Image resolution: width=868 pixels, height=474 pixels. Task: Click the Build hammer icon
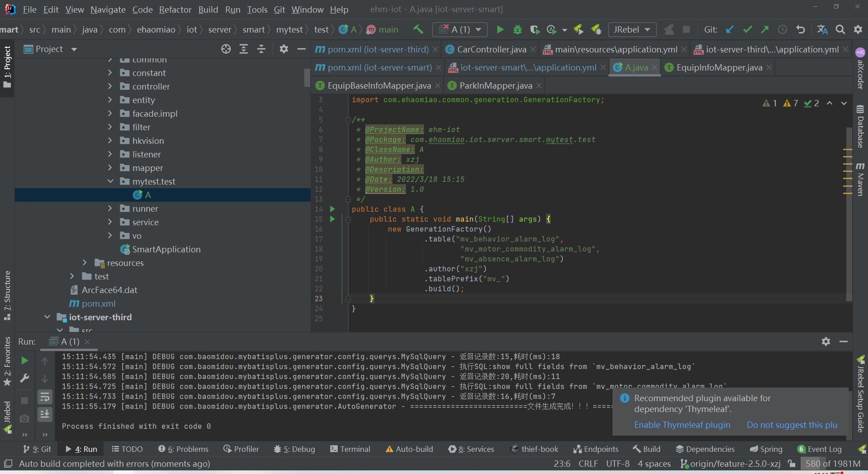418,30
